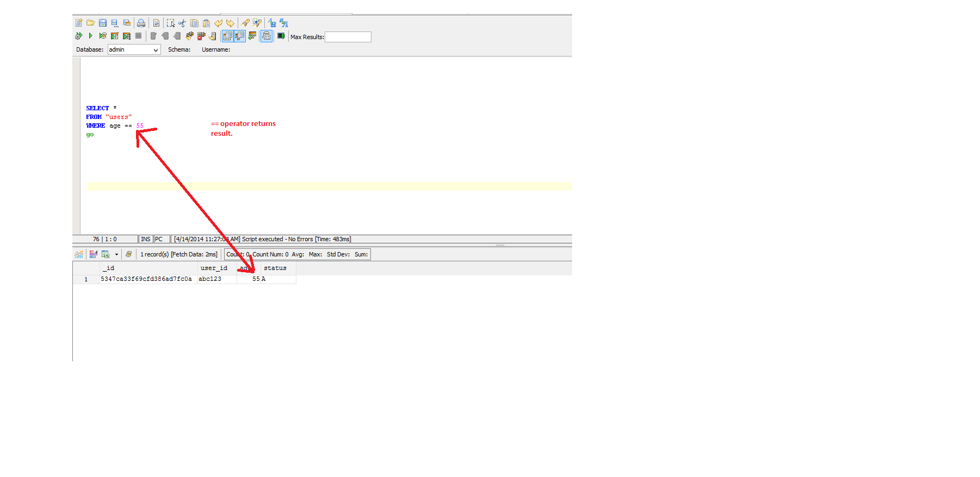The width and height of the screenshot is (980, 477).
Task: Select cell 5347ca33f69cfd386ad7fc0a
Action: click(x=148, y=279)
